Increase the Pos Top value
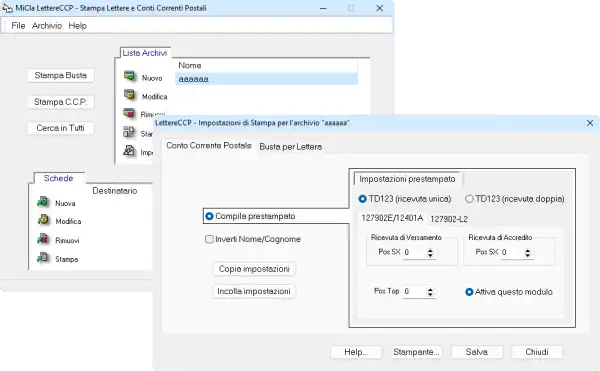 (430, 290)
